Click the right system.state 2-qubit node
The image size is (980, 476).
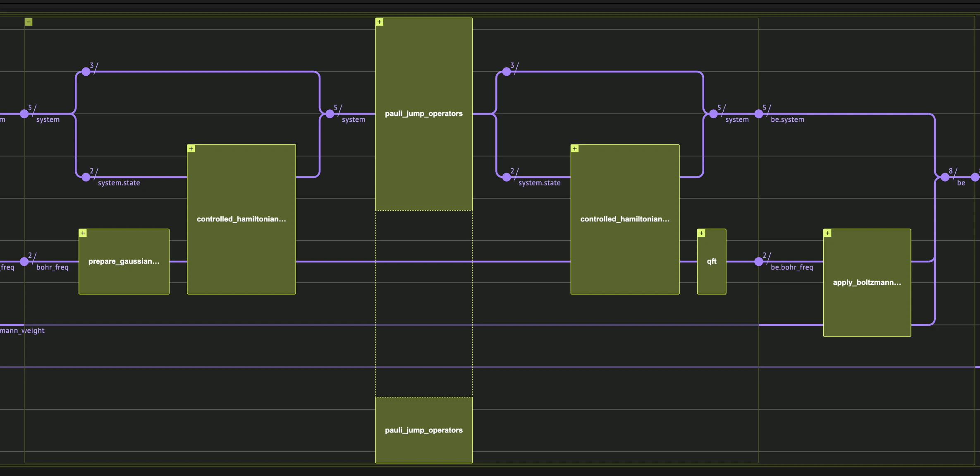[507, 177]
